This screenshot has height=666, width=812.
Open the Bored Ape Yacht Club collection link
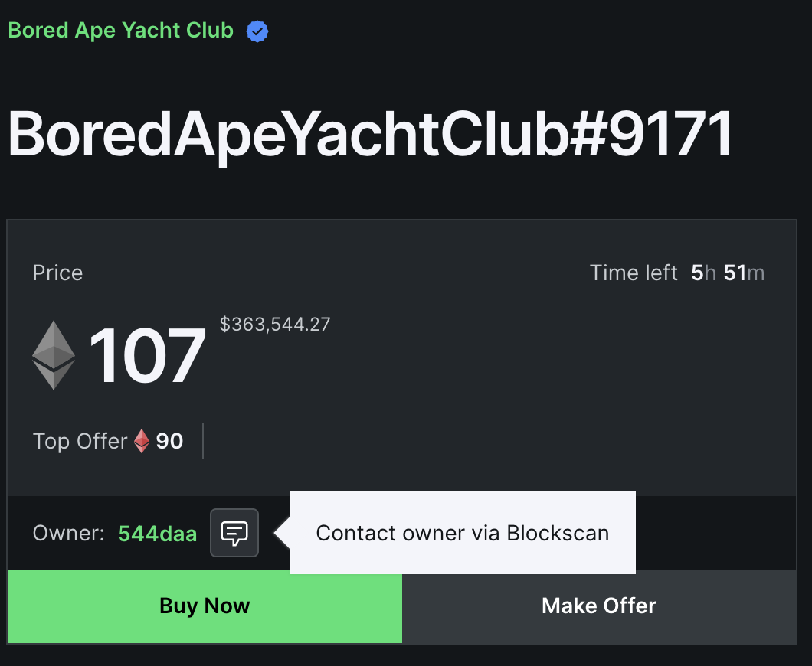120,31
